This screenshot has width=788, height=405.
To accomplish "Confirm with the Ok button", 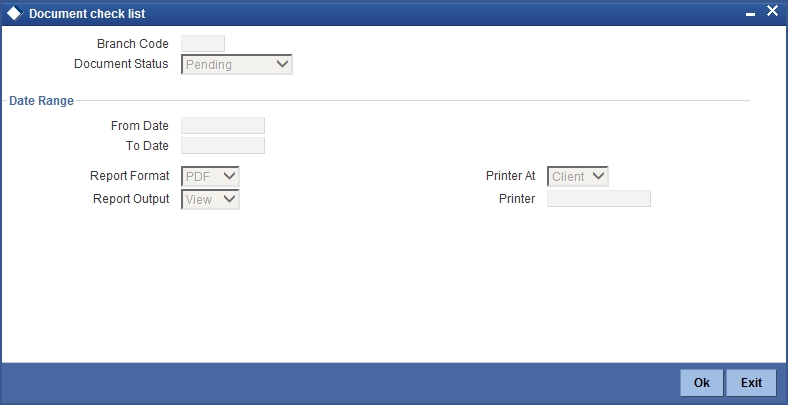I will (702, 383).
